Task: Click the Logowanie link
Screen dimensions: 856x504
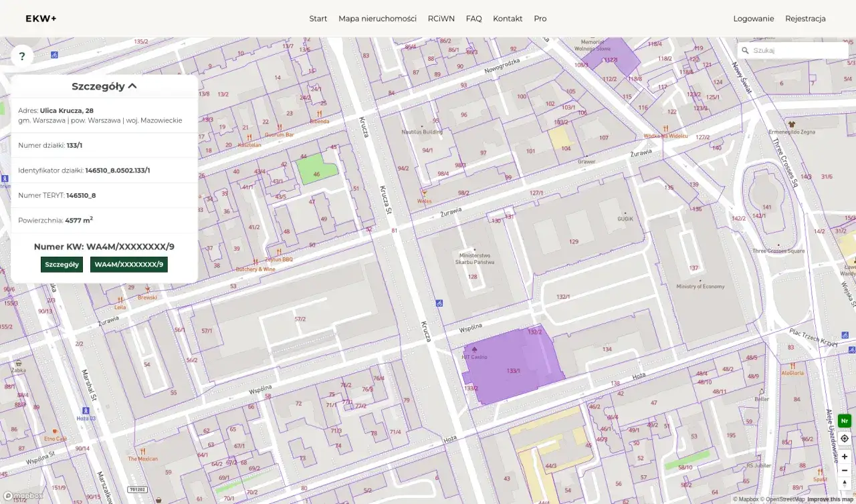Action: pyautogui.click(x=753, y=19)
